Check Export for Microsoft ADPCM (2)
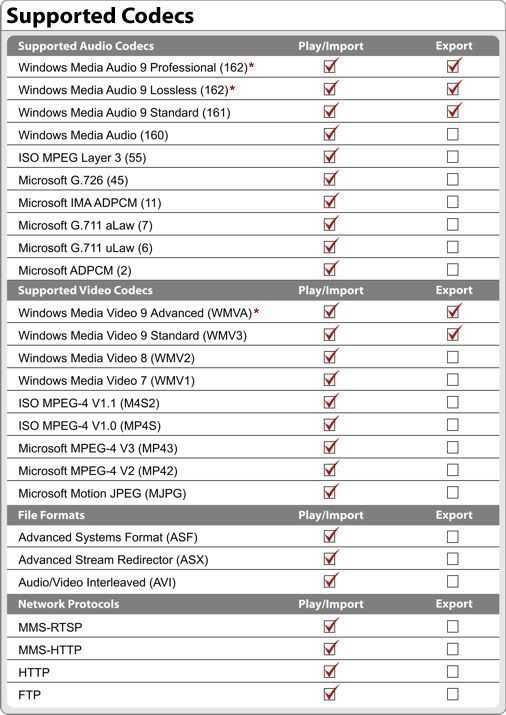Viewport: 506px width, 715px height. [453, 269]
